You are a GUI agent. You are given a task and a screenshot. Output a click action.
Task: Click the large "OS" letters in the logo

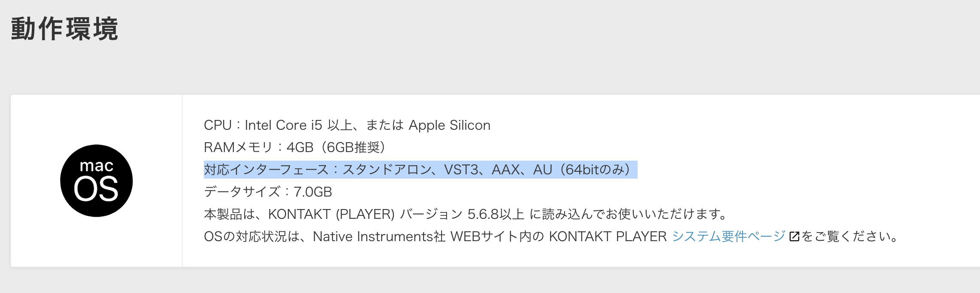[96, 189]
